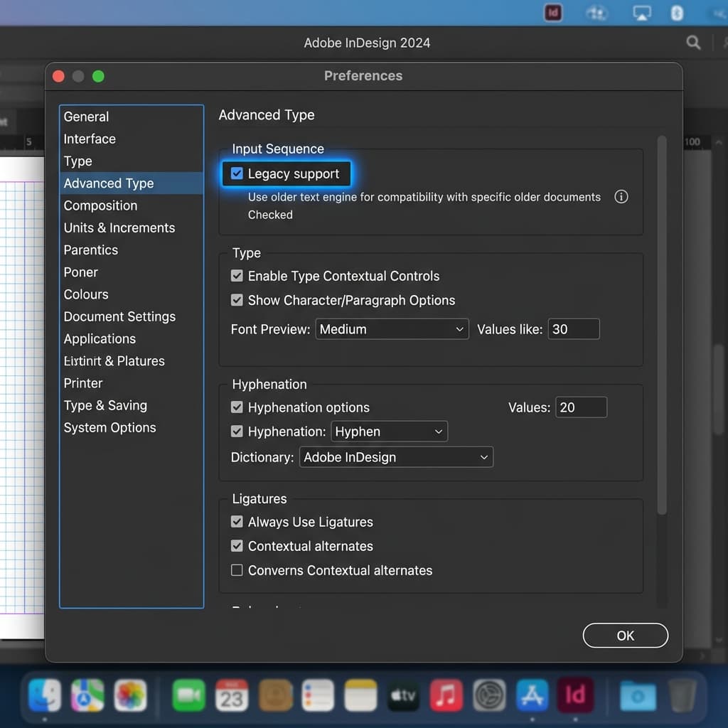Image resolution: width=728 pixels, height=728 pixels.
Task: Open the Dictionary Adobe InDesign dropdown
Action: tap(396, 457)
